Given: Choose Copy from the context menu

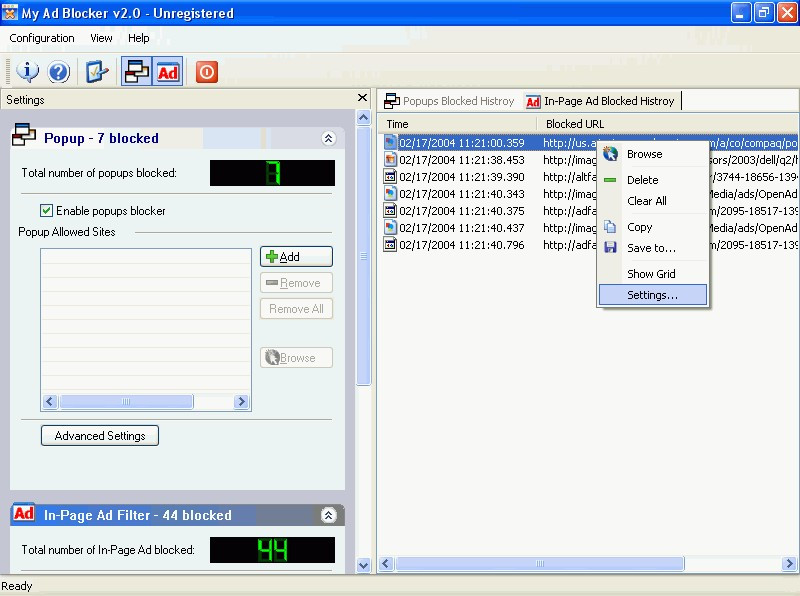Looking at the screenshot, I should coord(639,227).
